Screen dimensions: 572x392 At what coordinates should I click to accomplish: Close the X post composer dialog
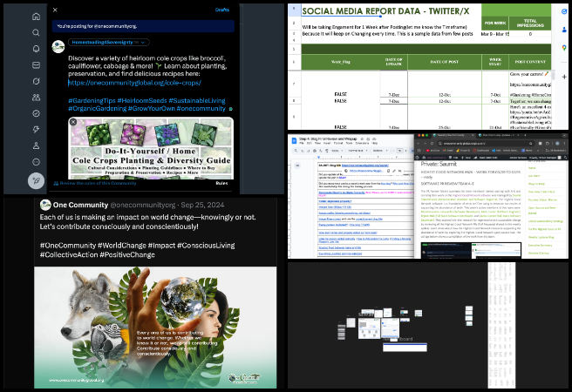click(55, 10)
